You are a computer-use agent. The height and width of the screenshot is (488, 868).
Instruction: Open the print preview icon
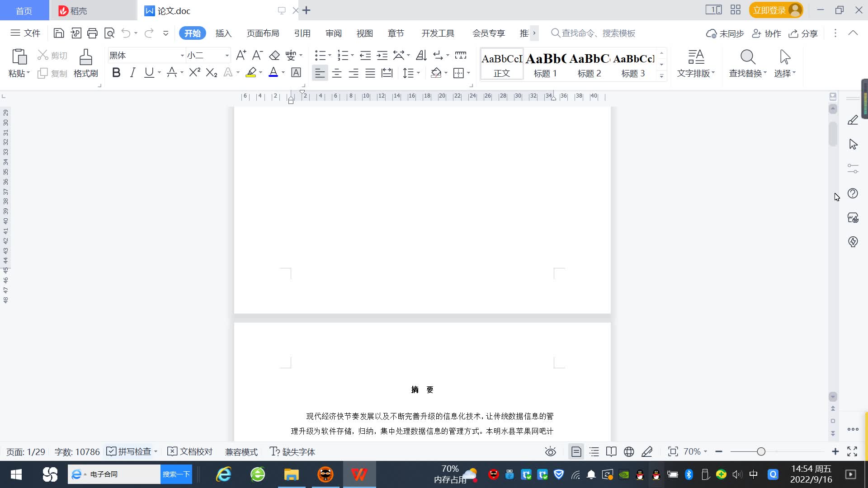[x=109, y=33]
